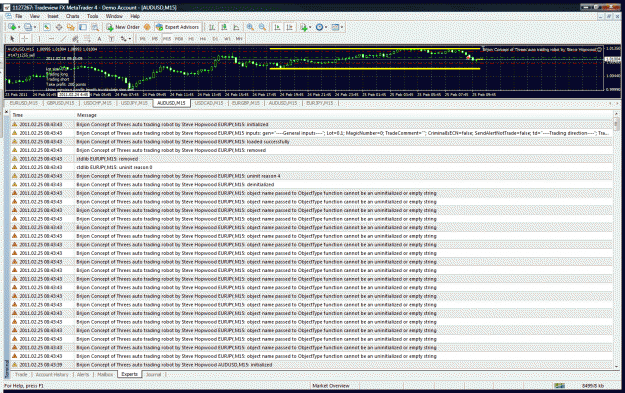Select the Text Label tool

tap(111, 39)
